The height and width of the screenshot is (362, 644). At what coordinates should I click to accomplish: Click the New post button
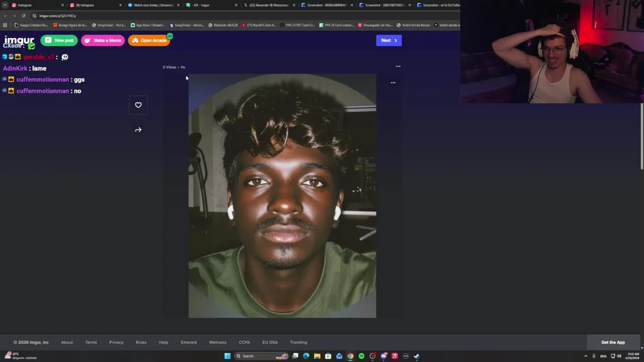pos(59,40)
